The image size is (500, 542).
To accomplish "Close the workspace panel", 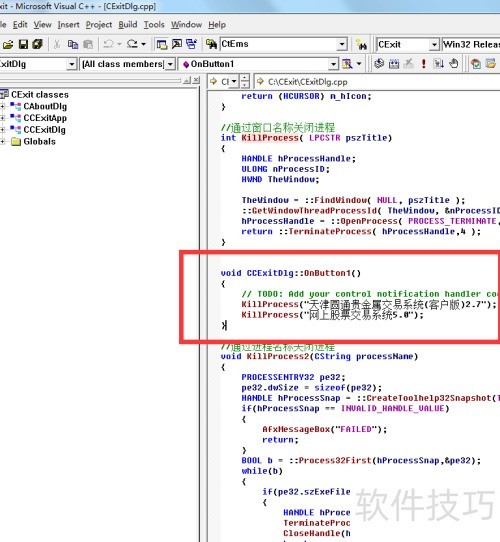I will pos(196,81).
